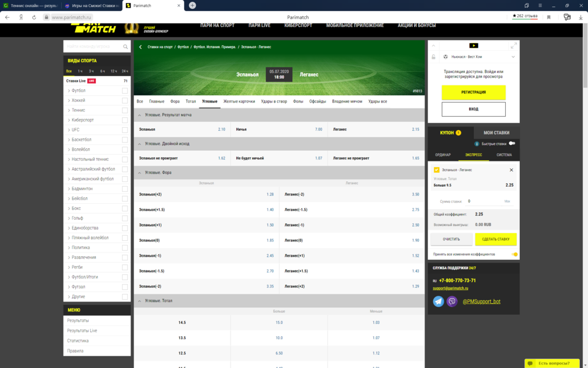Click the info icon beside Быстрые ставки

[x=477, y=144]
